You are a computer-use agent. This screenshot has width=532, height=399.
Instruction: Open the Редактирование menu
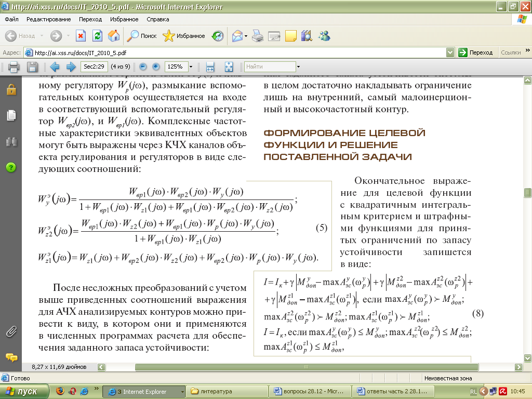coord(48,19)
